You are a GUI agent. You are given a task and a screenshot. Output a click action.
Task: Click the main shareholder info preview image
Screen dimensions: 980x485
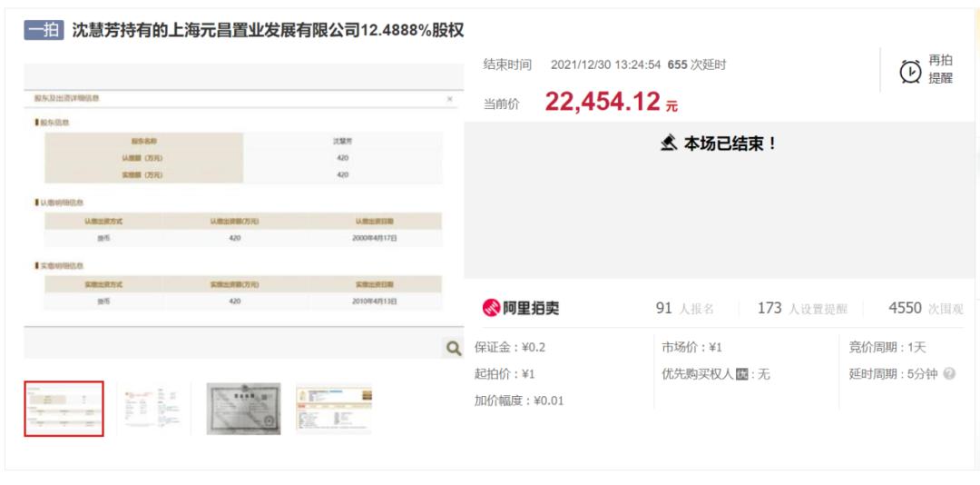(244, 211)
